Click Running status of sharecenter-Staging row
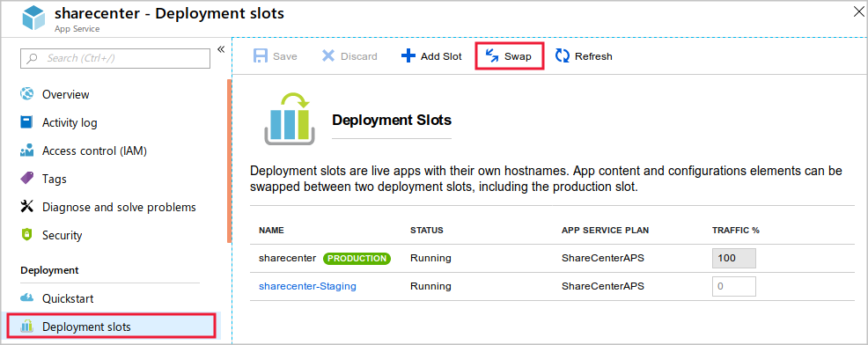This screenshot has width=868, height=345. tap(430, 286)
